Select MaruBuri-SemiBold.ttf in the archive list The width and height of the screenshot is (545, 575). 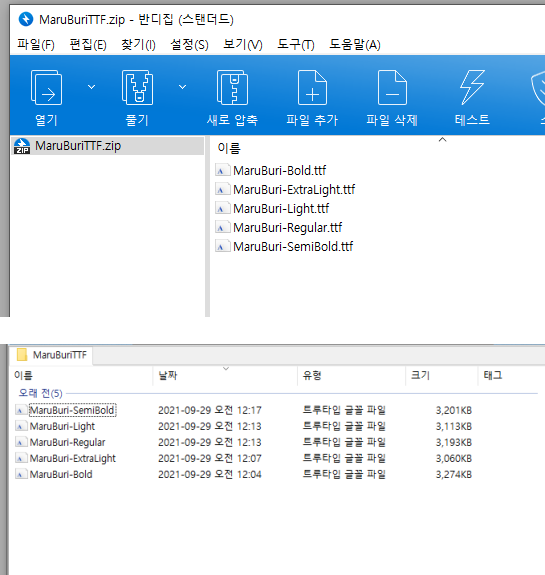(x=293, y=247)
